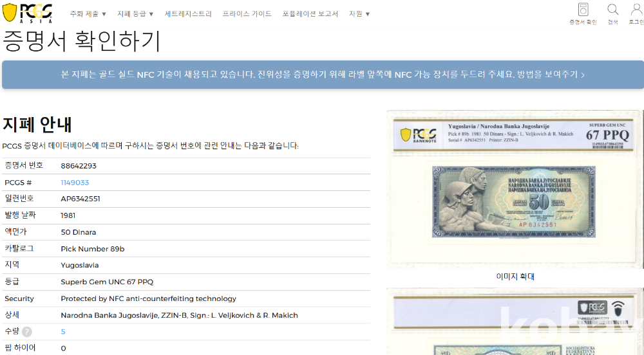Select serial number AP6342551 in table
This screenshot has width=644, height=355.
[x=80, y=199]
